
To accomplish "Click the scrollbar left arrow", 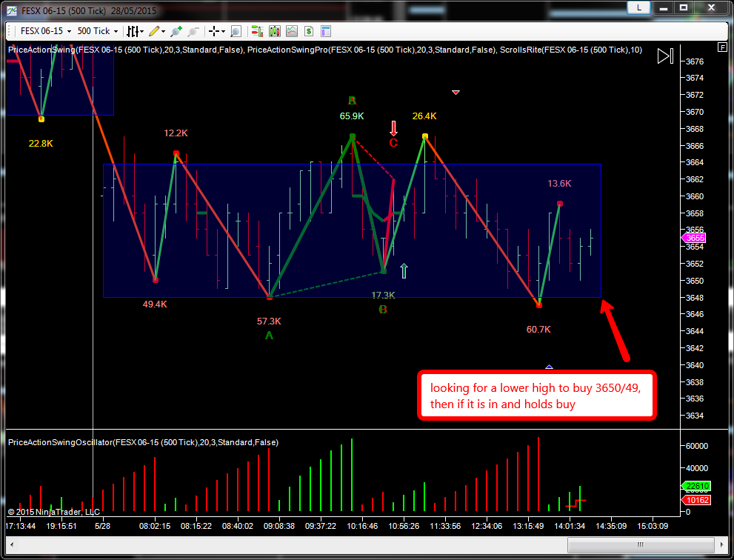I will pyautogui.click(x=12, y=544).
